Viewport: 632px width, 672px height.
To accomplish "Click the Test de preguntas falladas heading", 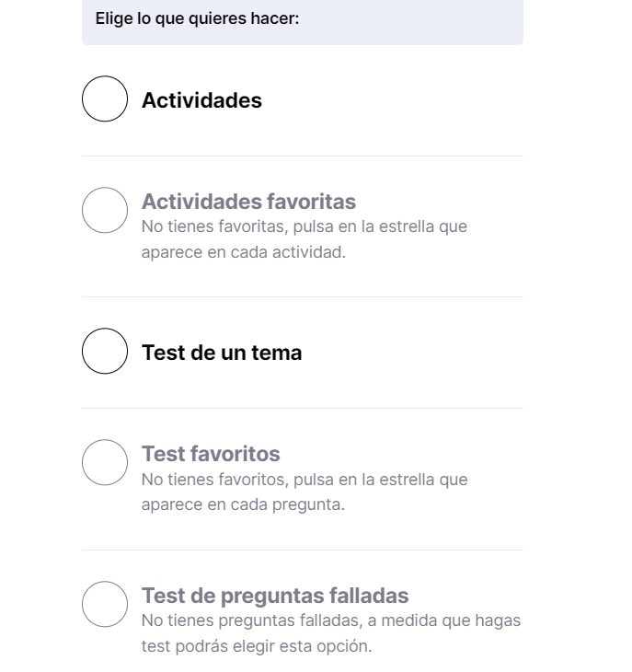I will 275,596.
